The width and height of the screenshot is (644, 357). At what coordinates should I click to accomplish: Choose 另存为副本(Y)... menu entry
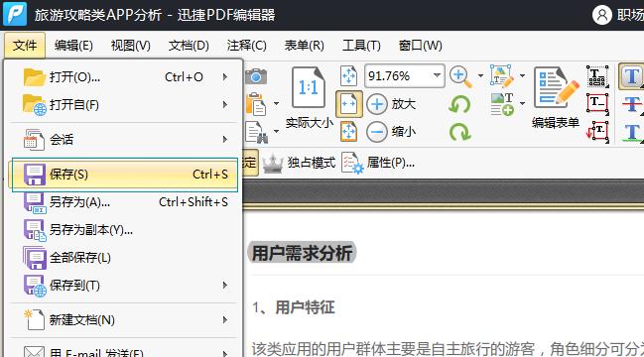pos(123,230)
